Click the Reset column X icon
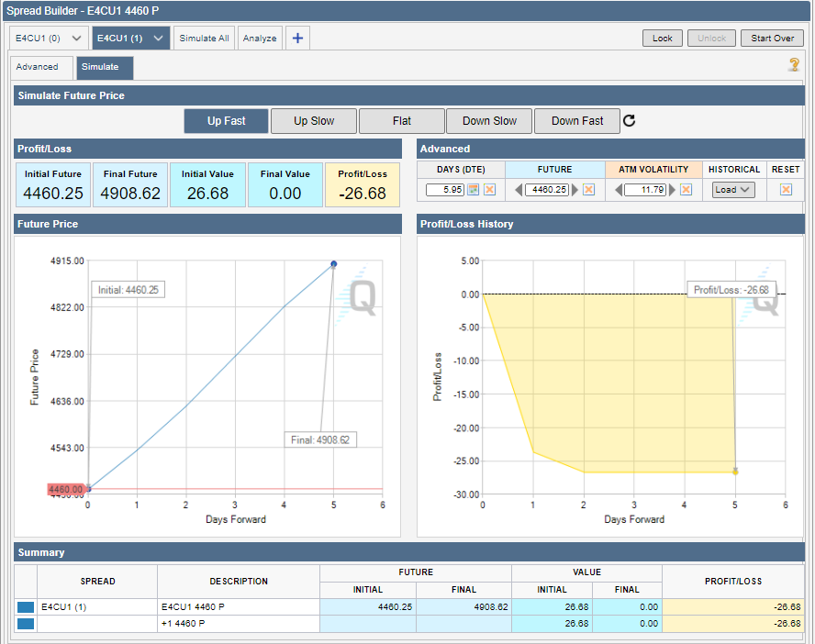This screenshot has height=644, width=815. 786,190
